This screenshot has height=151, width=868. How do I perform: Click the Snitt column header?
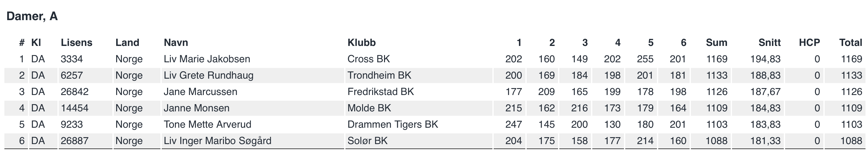(769, 42)
